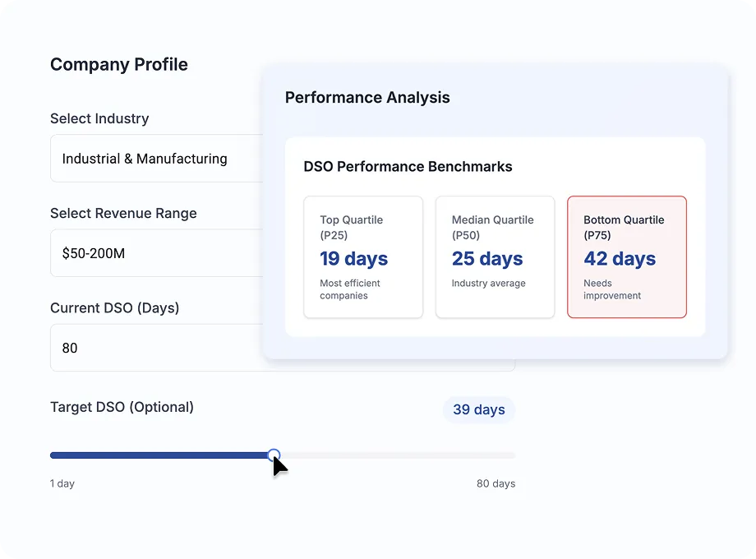Click the DSO Performance Benchmarks title
The image size is (756, 559).
click(x=408, y=166)
